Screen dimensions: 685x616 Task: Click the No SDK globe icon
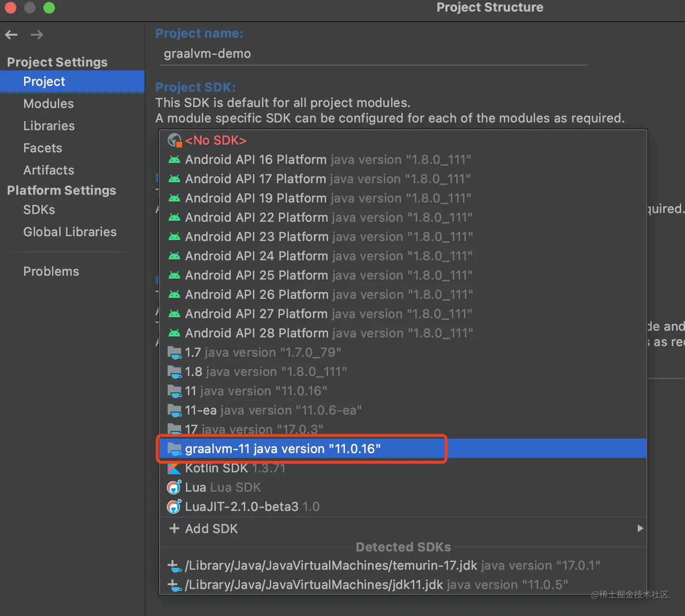point(174,140)
